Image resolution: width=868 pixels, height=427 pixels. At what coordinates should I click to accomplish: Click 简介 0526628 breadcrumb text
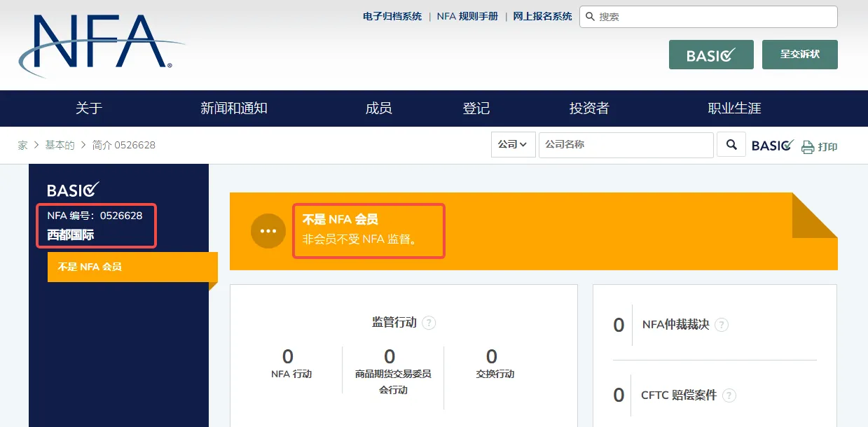123,145
